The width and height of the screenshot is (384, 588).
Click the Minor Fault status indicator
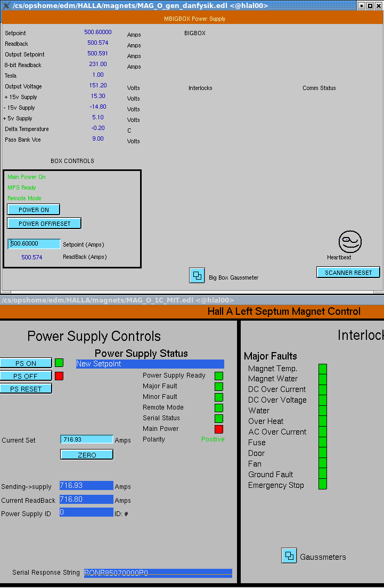(219, 397)
